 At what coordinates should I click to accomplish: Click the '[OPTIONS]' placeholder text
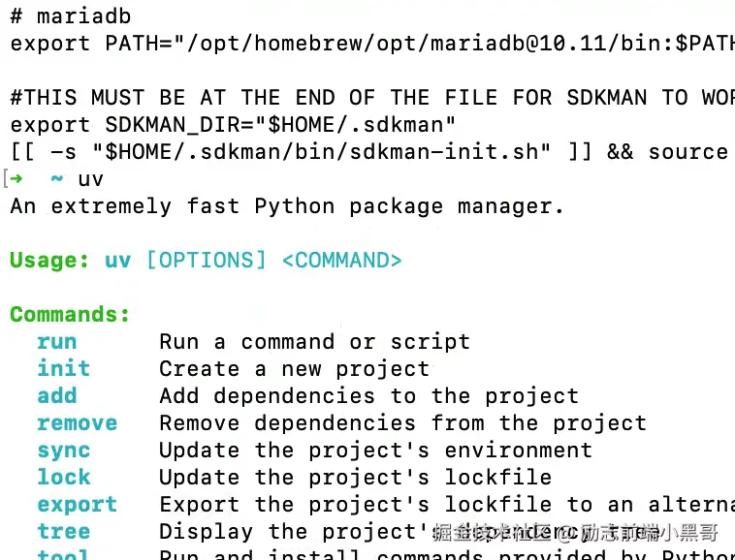[x=205, y=261]
